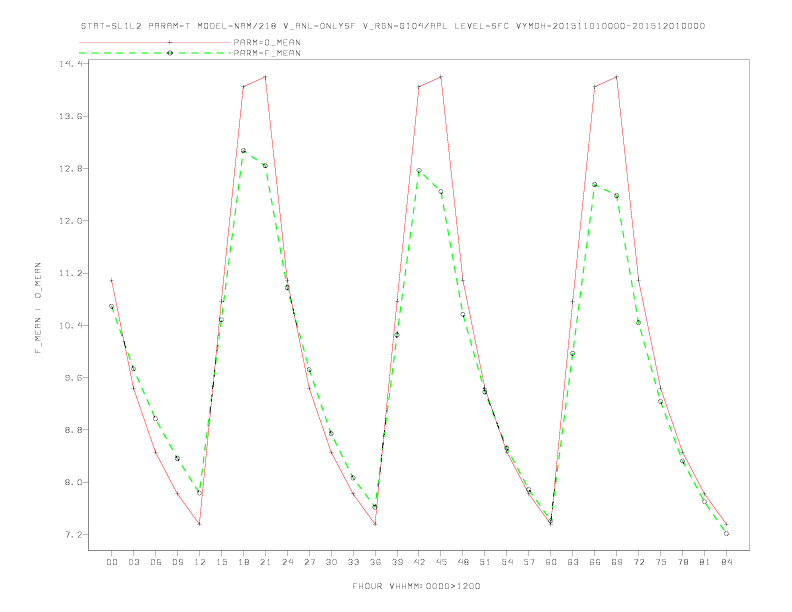Click the x-axis hour label 75
Screen dimensions: 792x612
[661, 562]
